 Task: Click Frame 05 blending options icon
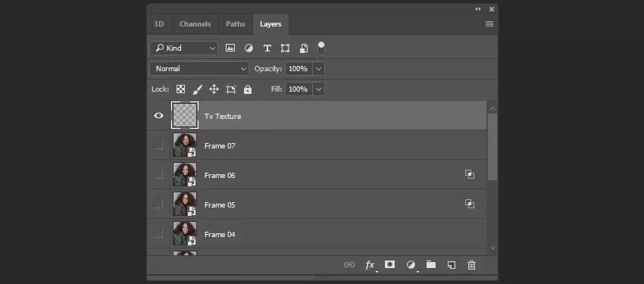(470, 204)
